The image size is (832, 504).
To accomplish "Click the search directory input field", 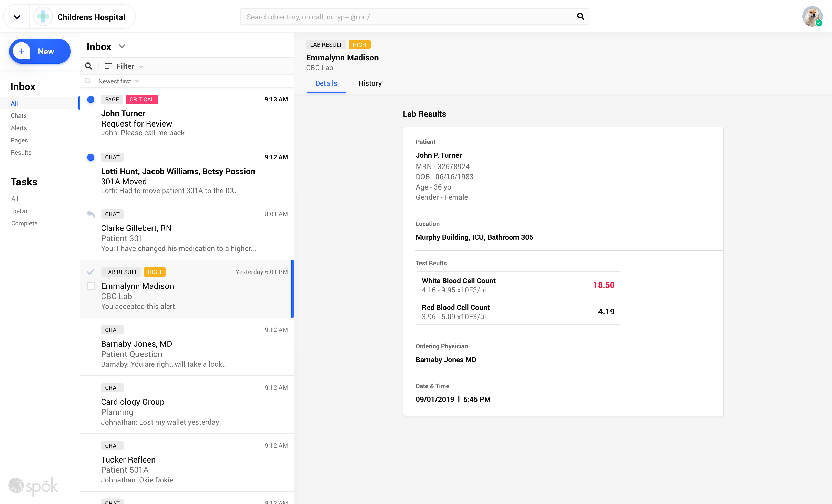I will coord(415,17).
